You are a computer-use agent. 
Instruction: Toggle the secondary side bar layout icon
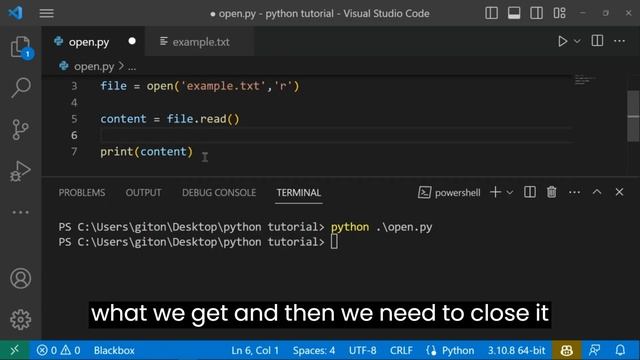click(x=536, y=13)
